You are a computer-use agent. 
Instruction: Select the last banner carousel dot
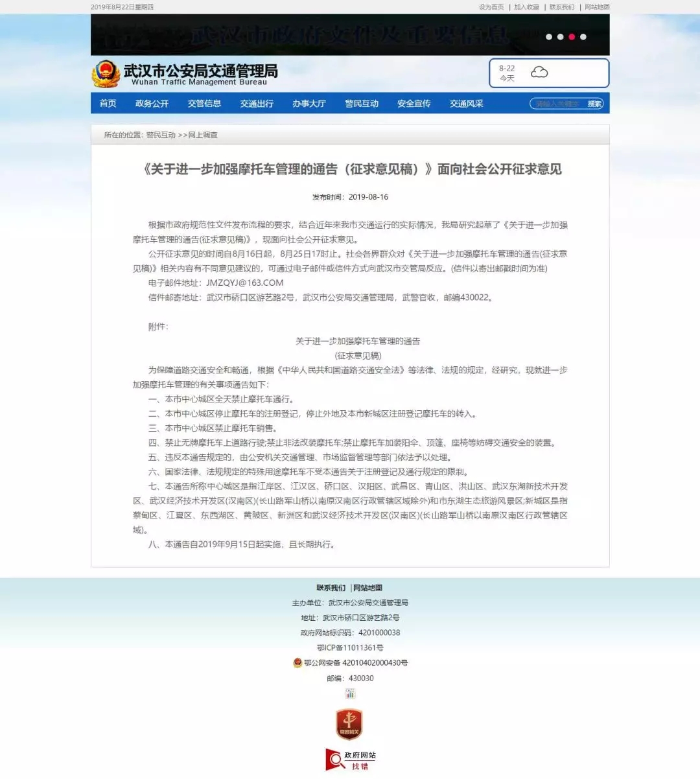pyautogui.click(x=583, y=37)
